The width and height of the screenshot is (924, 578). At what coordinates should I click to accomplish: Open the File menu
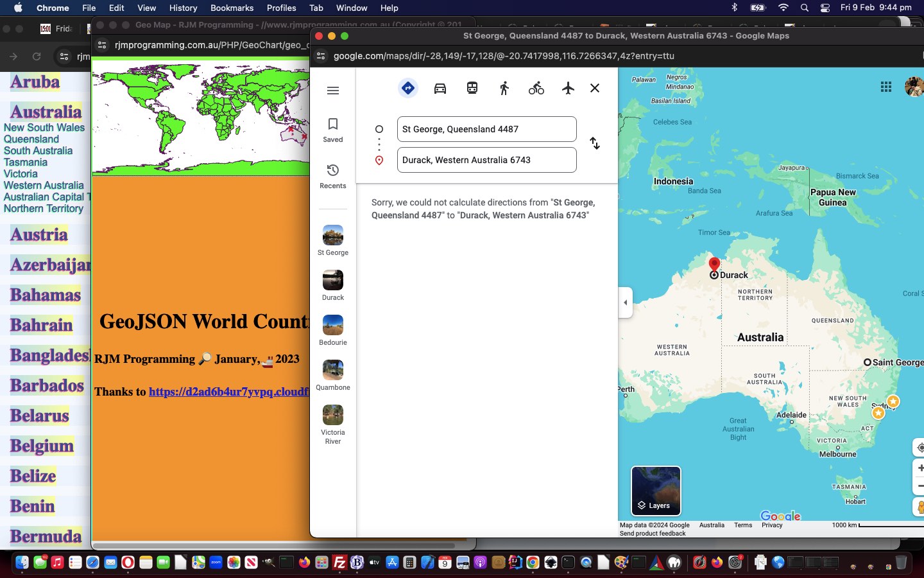point(89,8)
